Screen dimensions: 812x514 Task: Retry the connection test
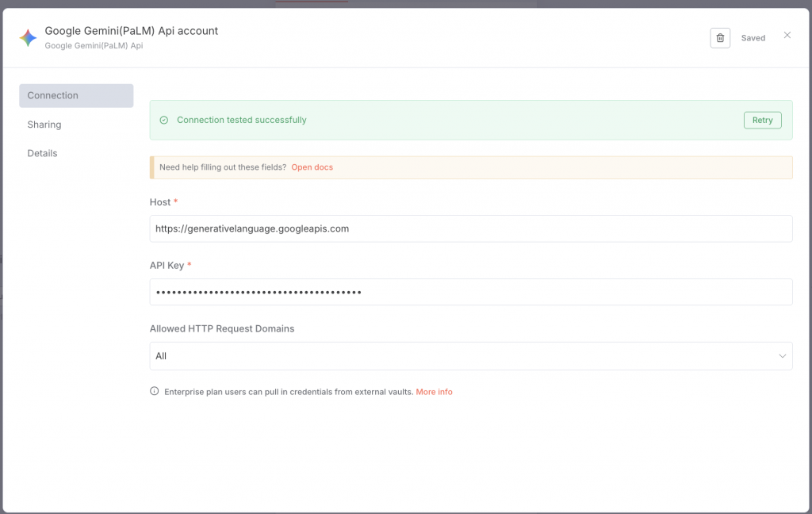pos(762,121)
